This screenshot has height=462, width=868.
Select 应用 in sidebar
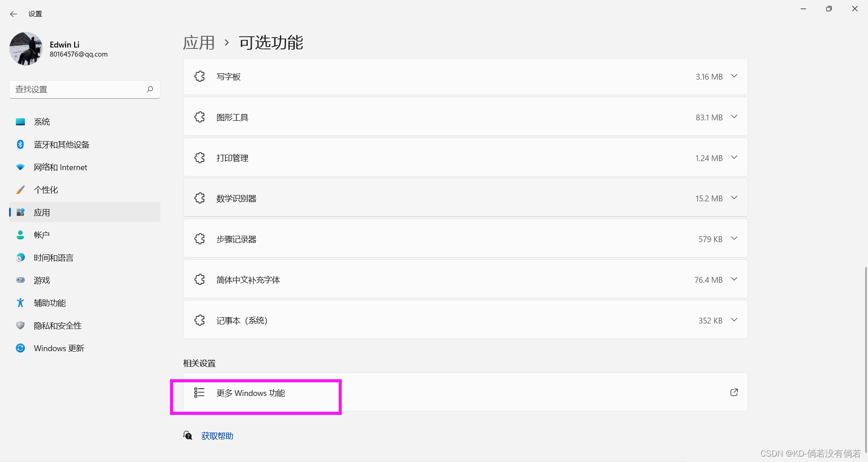pyautogui.click(x=85, y=212)
